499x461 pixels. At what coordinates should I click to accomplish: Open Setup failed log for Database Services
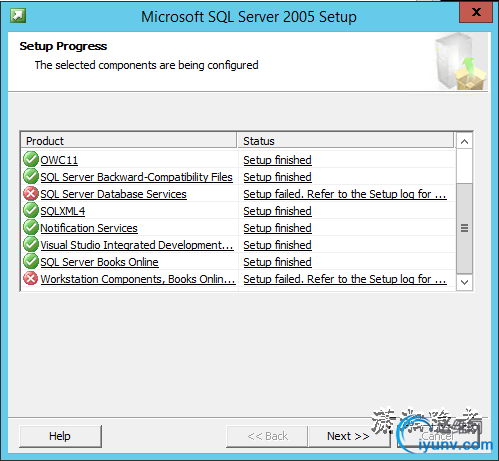click(x=345, y=194)
